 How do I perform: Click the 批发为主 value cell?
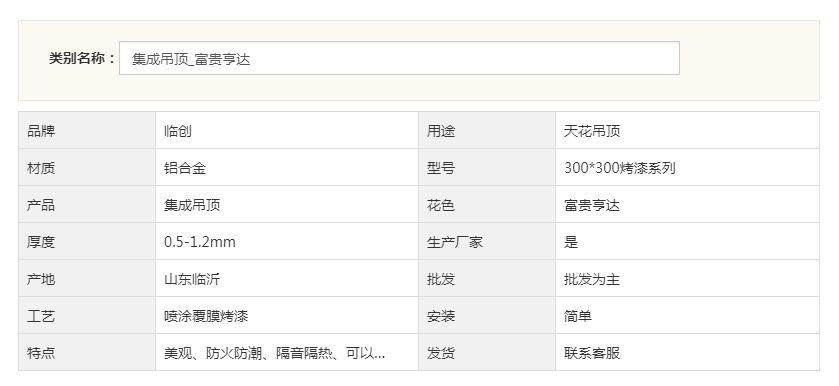coord(687,278)
